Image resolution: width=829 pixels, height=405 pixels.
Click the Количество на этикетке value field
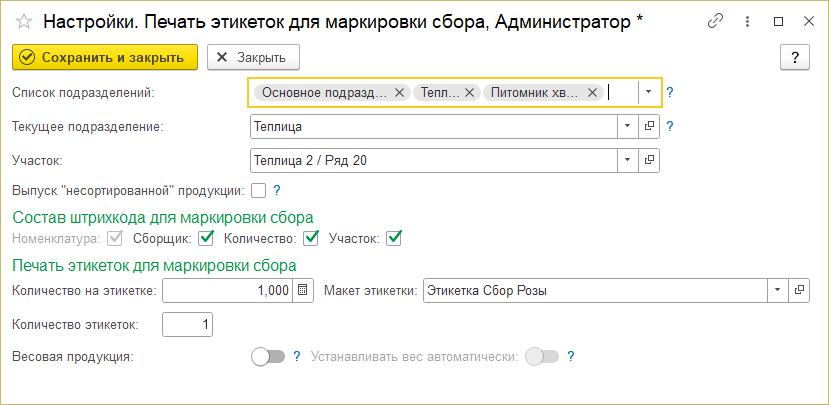coord(227,290)
